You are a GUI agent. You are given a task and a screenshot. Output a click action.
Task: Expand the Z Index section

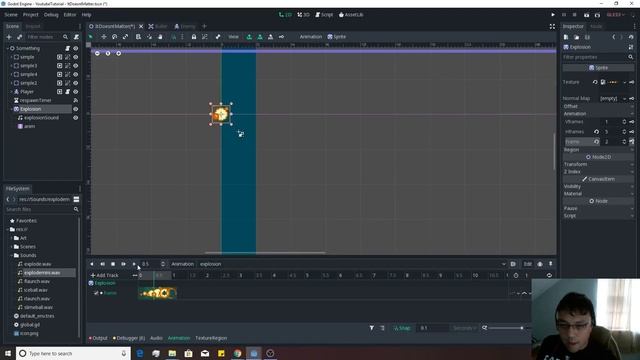pos(598,172)
